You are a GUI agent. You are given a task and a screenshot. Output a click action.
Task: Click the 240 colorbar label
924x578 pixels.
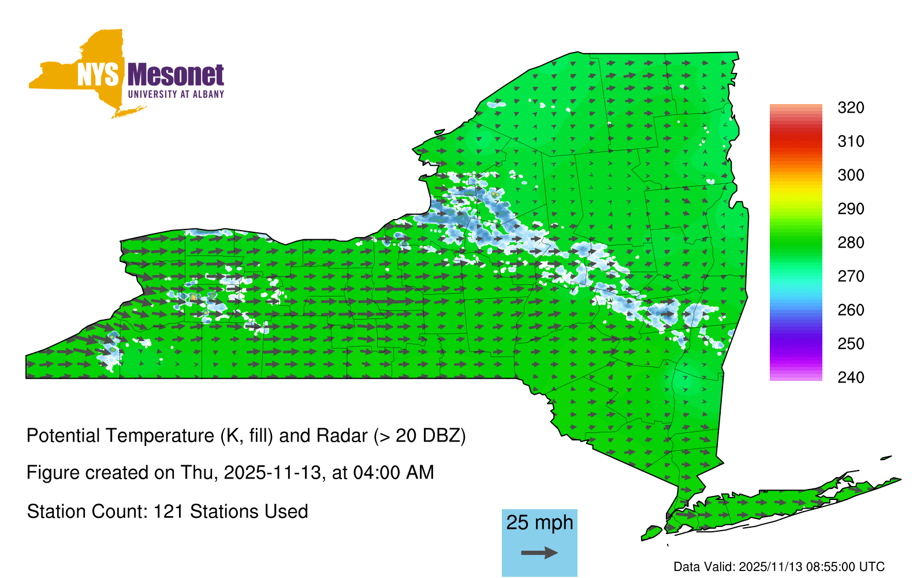851,377
